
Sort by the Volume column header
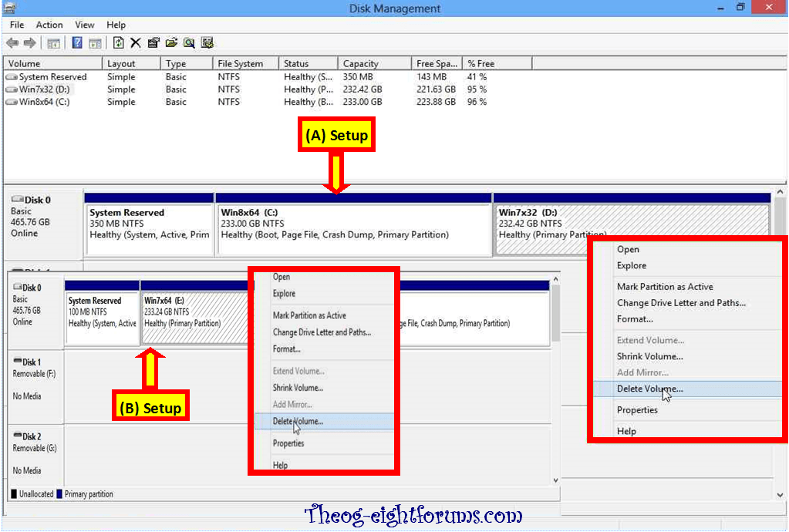coord(53,64)
